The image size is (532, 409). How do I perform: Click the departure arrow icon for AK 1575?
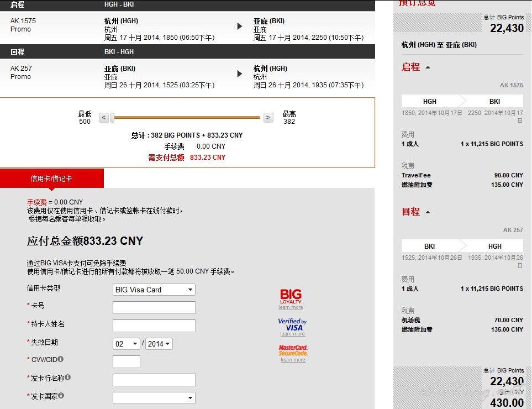click(240, 26)
